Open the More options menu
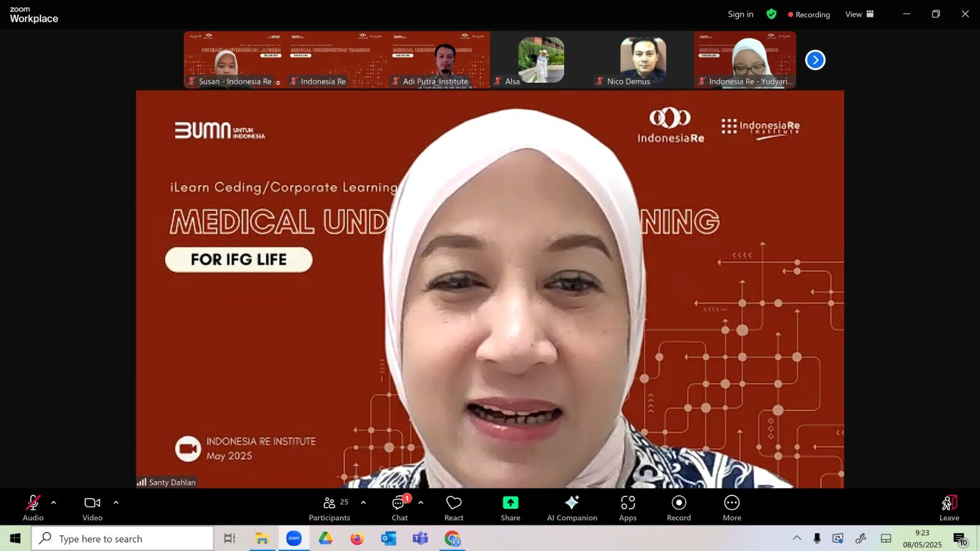This screenshot has width=980, height=551. [x=732, y=508]
